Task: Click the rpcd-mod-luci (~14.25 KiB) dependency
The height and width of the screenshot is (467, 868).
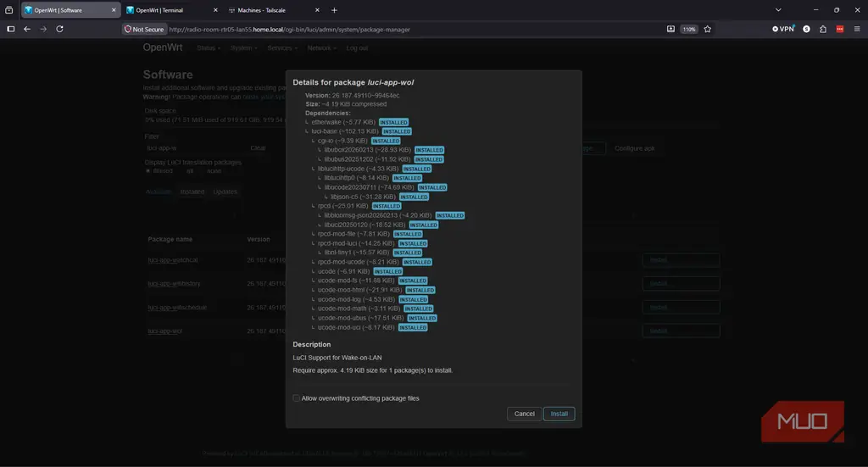Action: (x=356, y=243)
